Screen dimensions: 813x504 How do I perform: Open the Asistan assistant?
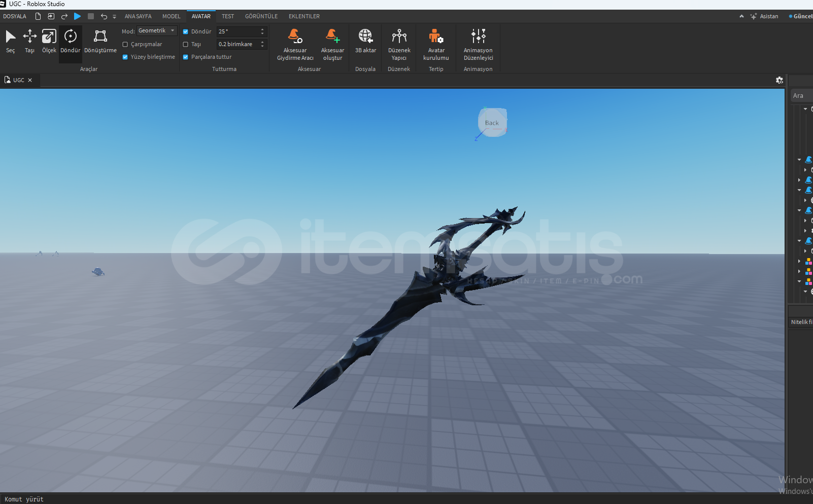coord(764,16)
